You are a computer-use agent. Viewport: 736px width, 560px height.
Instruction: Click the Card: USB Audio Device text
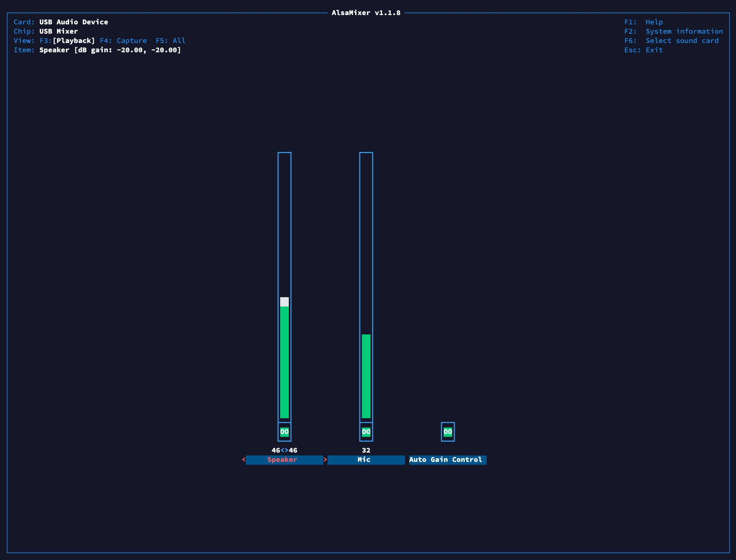coord(61,22)
